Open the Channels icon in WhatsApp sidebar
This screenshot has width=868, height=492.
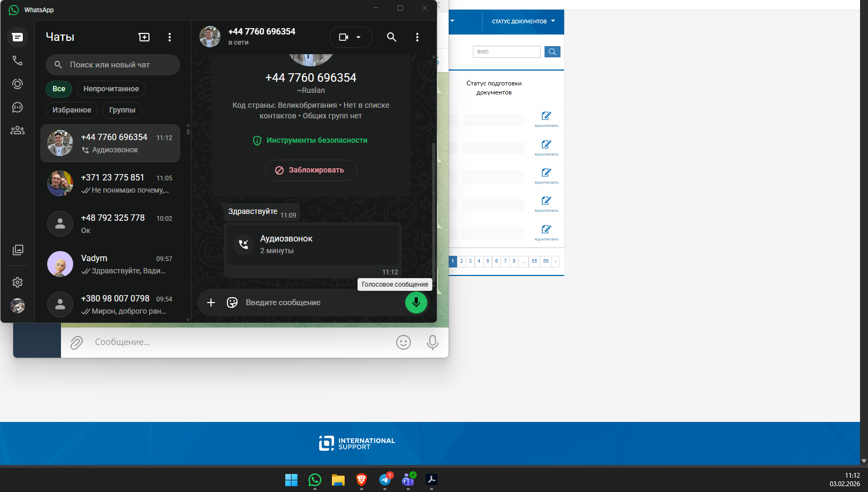tap(17, 107)
